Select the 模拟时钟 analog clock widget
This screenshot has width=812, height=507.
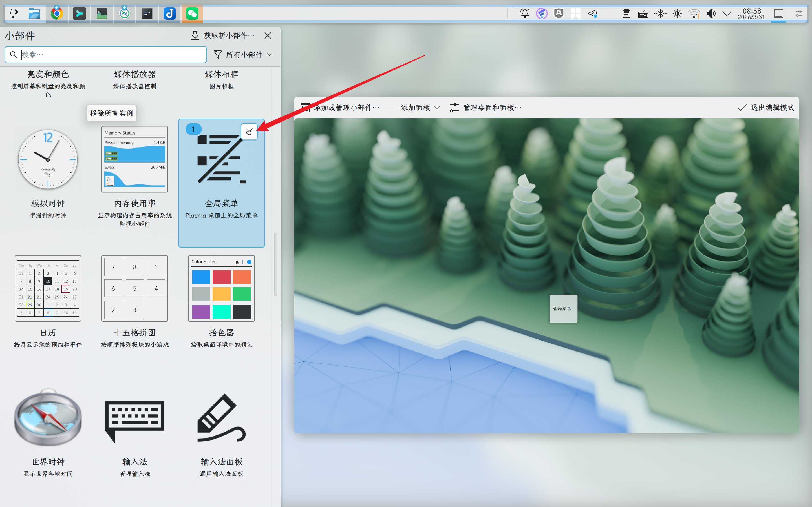(48, 159)
